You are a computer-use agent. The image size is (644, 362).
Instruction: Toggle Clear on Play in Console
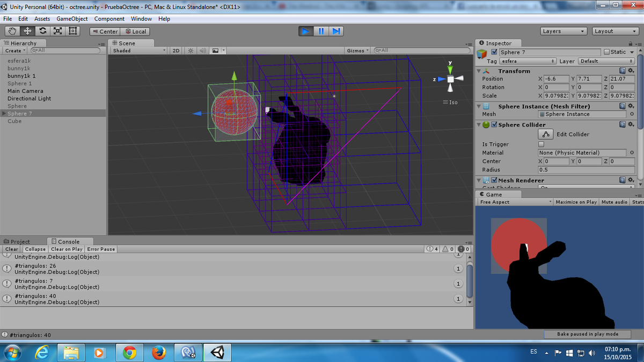tap(67, 249)
